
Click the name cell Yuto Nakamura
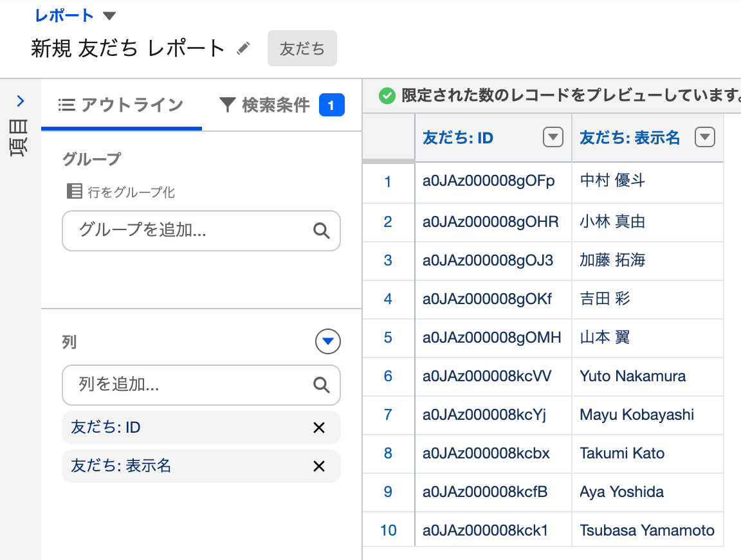tap(648, 376)
